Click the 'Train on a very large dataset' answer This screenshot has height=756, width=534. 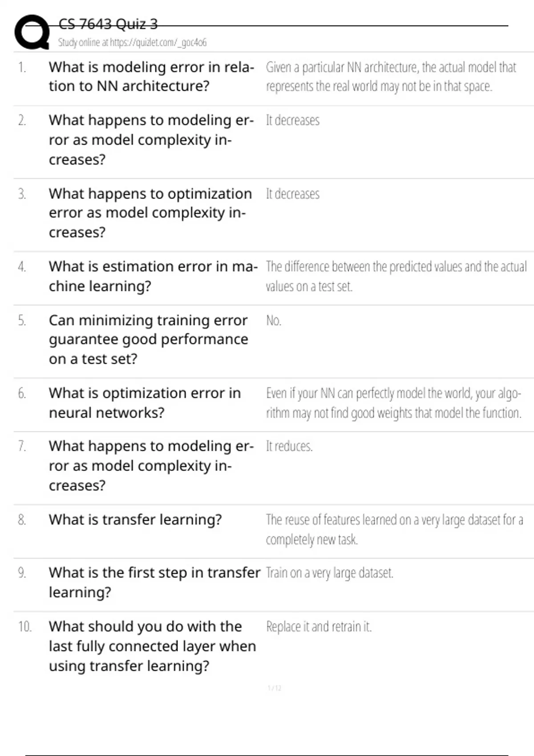coord(329,573)
